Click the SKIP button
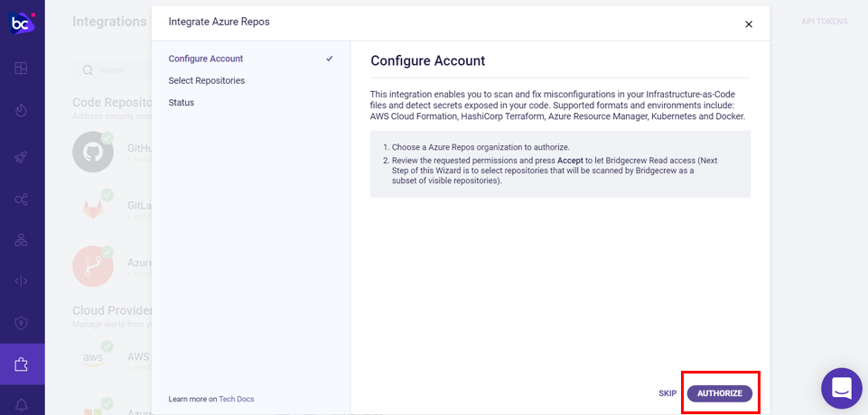868x415 pixels. [667, 393]
